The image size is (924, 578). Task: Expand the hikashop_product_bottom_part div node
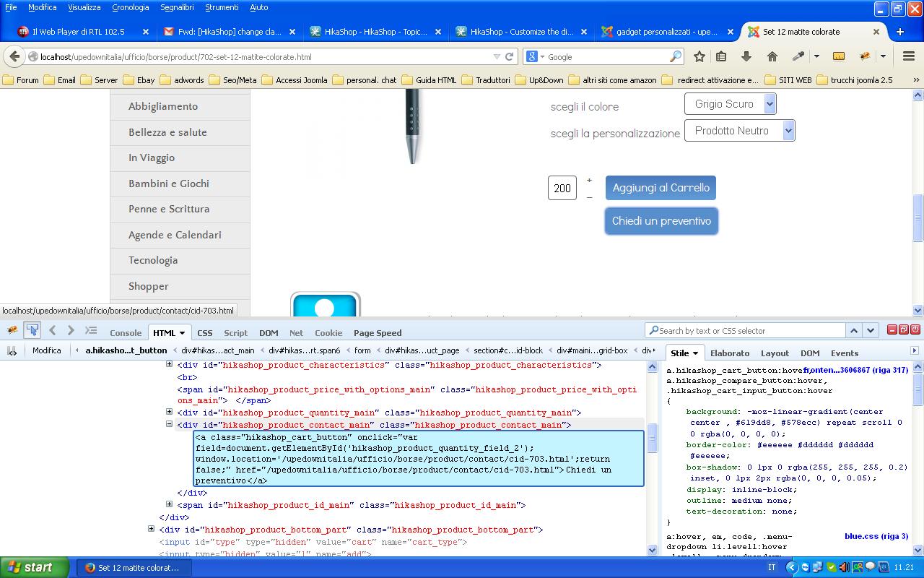tap(152, 529)
